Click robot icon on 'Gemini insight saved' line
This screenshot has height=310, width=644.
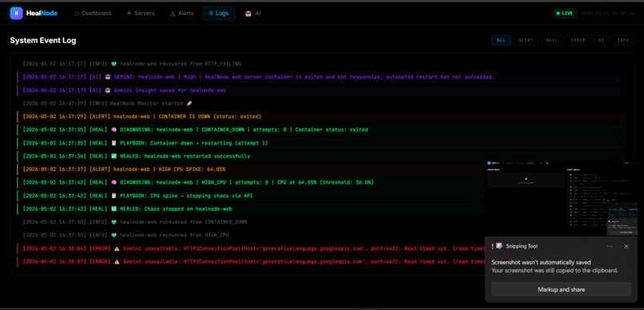[x=108, y=90]
